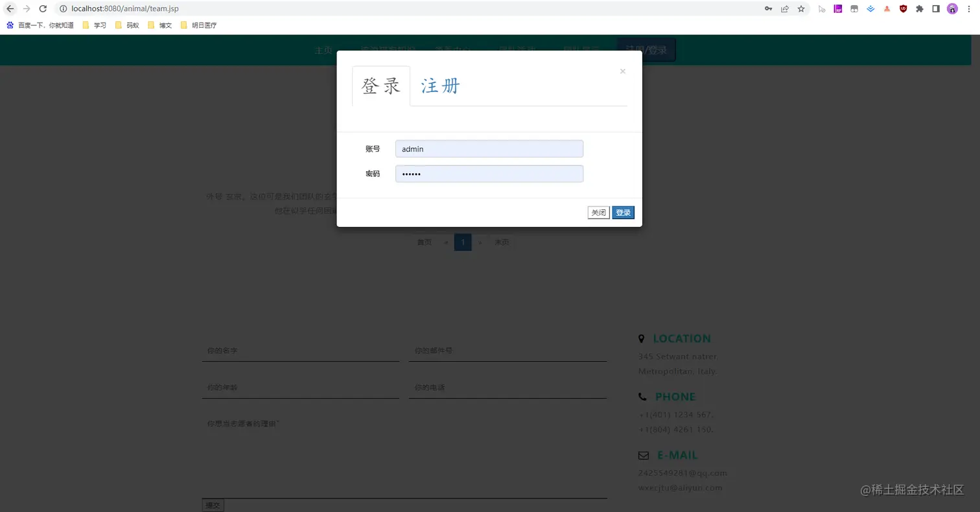
Task: Click the 账号 input field
Action: tap(489, 149)
